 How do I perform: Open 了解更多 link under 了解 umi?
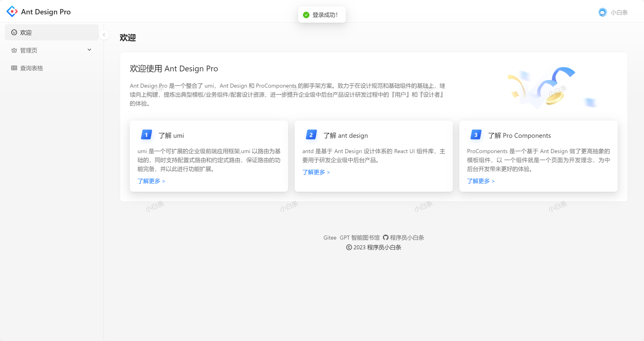pyautogui.click(x=151, y=181)
